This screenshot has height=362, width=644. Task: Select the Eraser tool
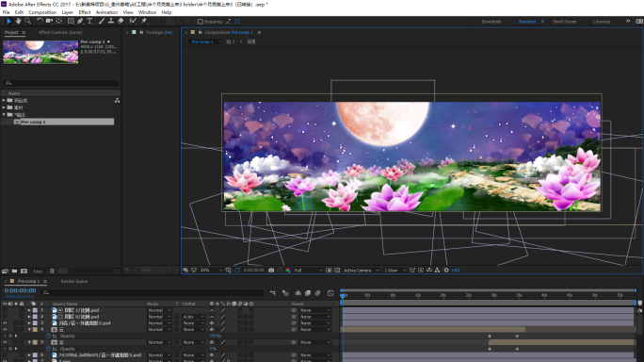(121, 21)
